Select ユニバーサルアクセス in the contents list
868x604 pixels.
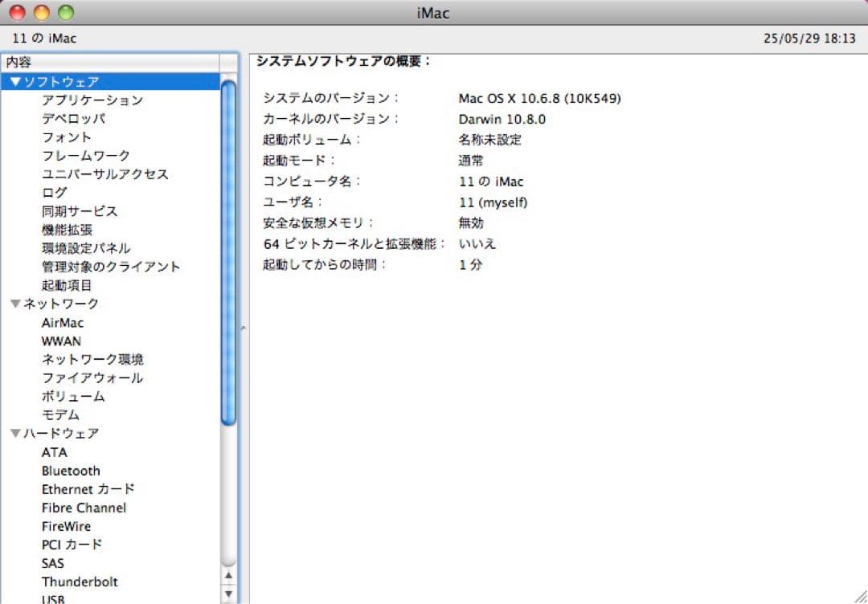point(105,173)
